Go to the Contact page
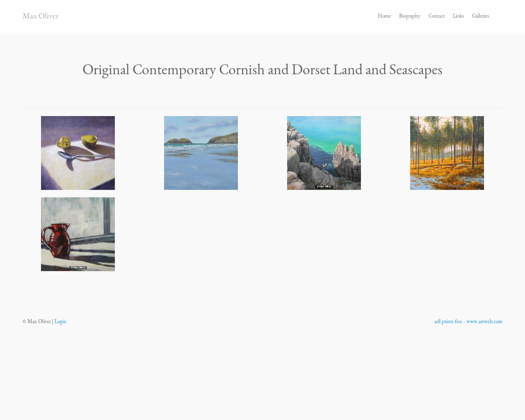Image resolution: width=525 pixels, height=420 pixels. pos(436,16)
